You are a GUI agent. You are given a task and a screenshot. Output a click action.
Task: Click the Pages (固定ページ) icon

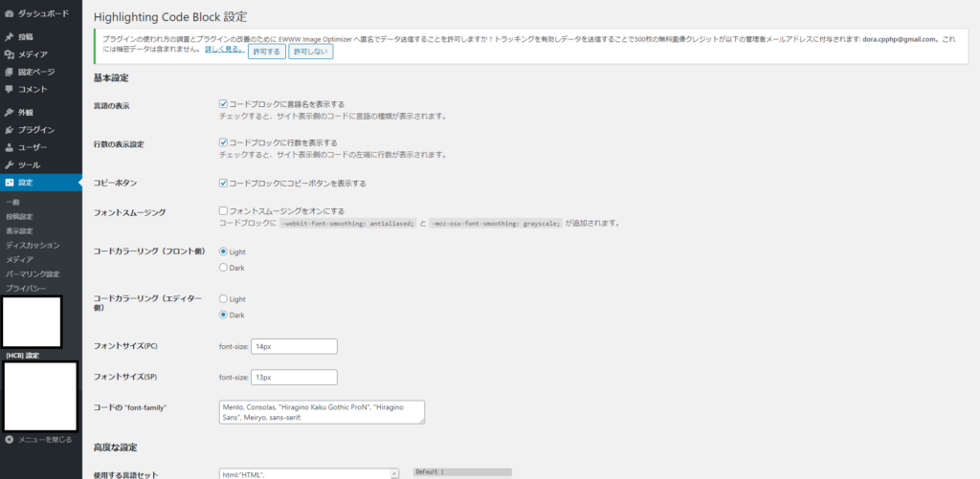[x=10, y=72]
